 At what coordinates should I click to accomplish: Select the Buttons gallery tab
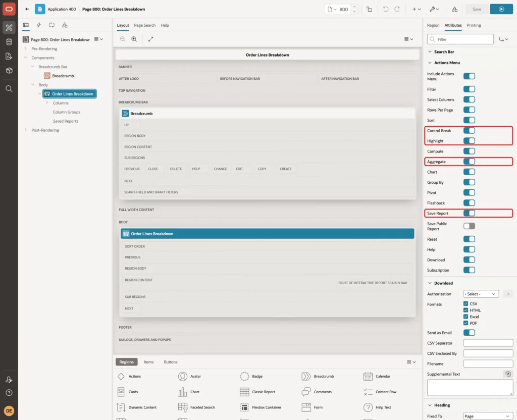171,362
